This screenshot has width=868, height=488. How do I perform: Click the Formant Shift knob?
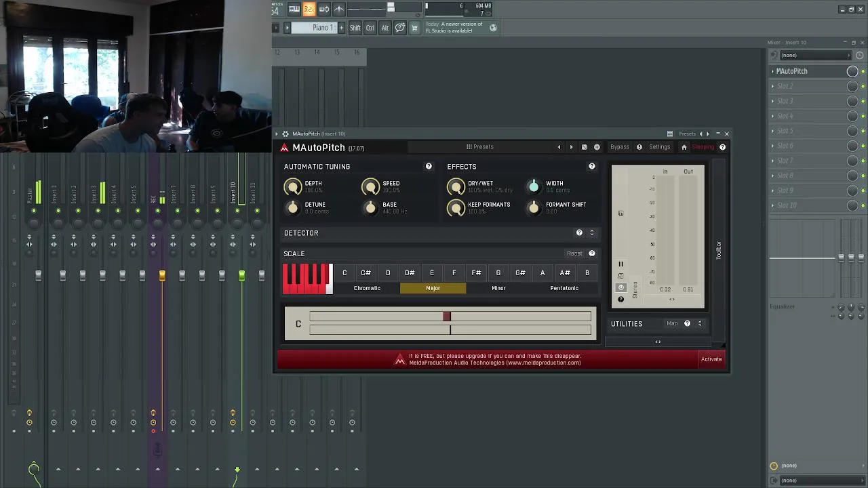point(534,208)
